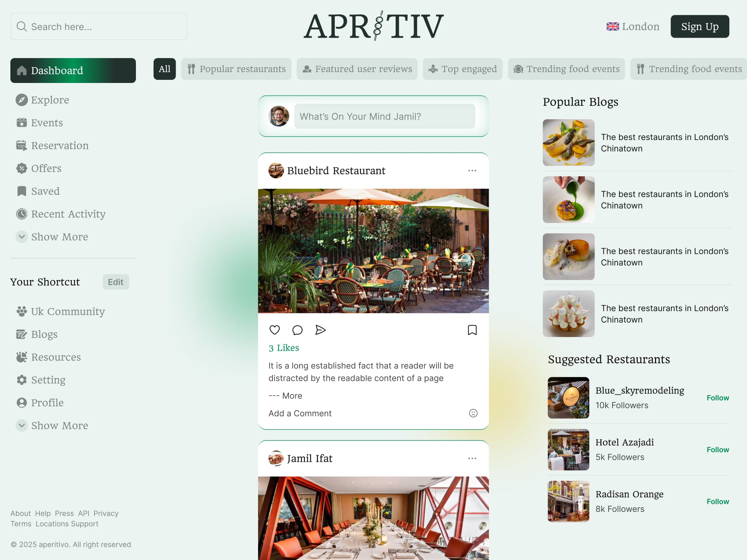Follow Blue_skyremodeling restaurant
Screen dimensions: 747x560
pos(718,398)
